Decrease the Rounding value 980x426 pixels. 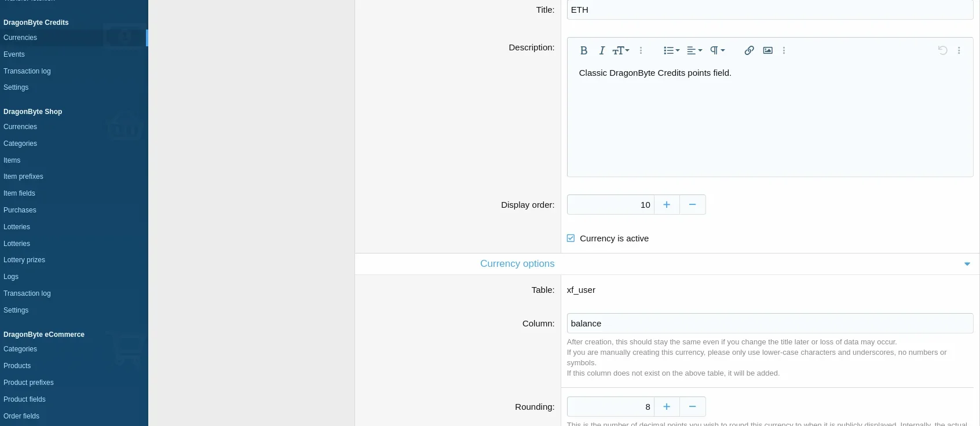(692, 407)
